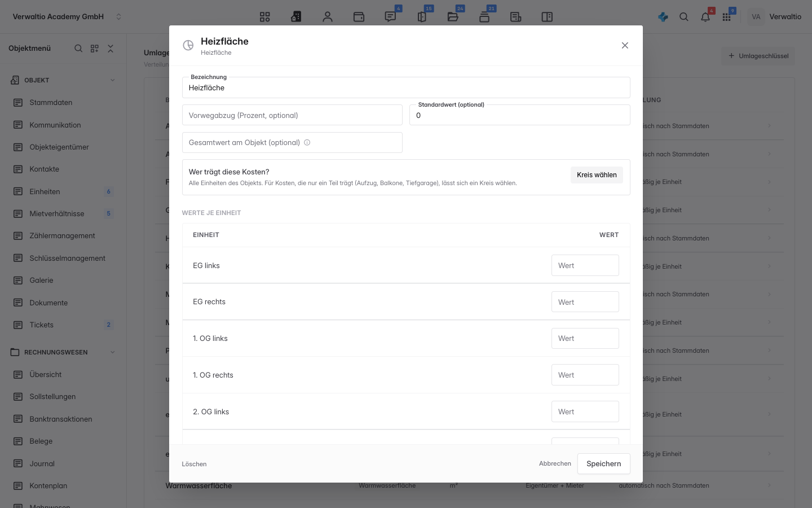Click Löschen to delete the key
812x508 pixels.
coord(194,464)
